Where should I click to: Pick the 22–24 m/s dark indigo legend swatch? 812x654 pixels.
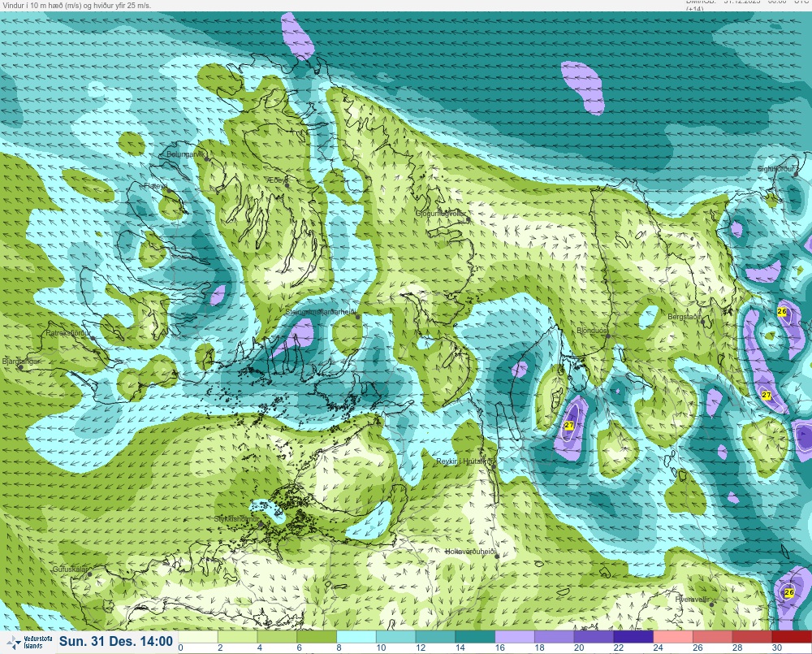pos(633,637)
